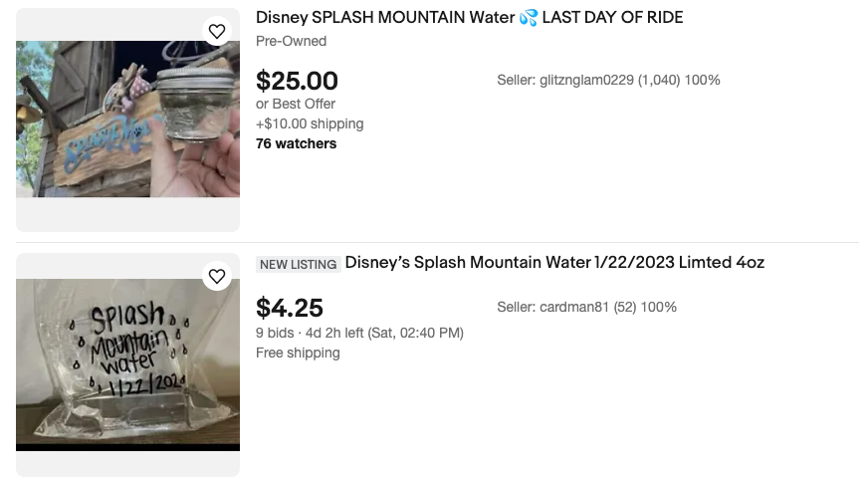This screenshot has height=477, width=868.
Task: Click the "Pre-Owned" condition label
Action: 291,41
